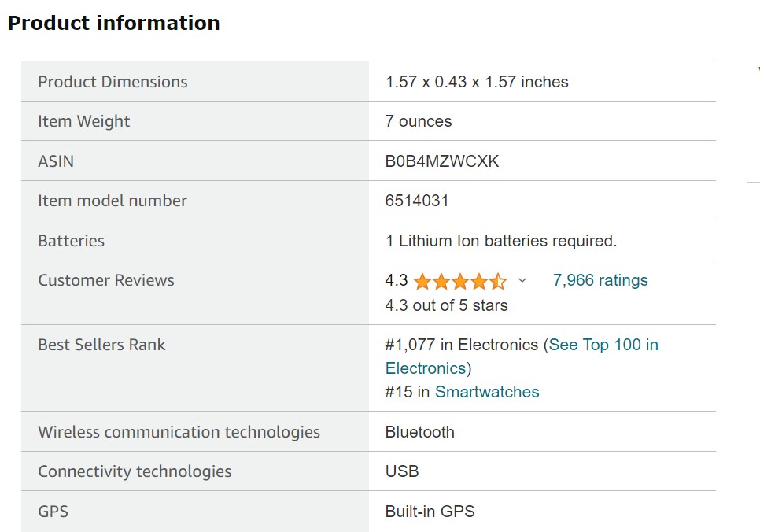Viewport: 760px width, 532px height.
Task: Click the 4.3 rating number
Action: pos(397,280)
